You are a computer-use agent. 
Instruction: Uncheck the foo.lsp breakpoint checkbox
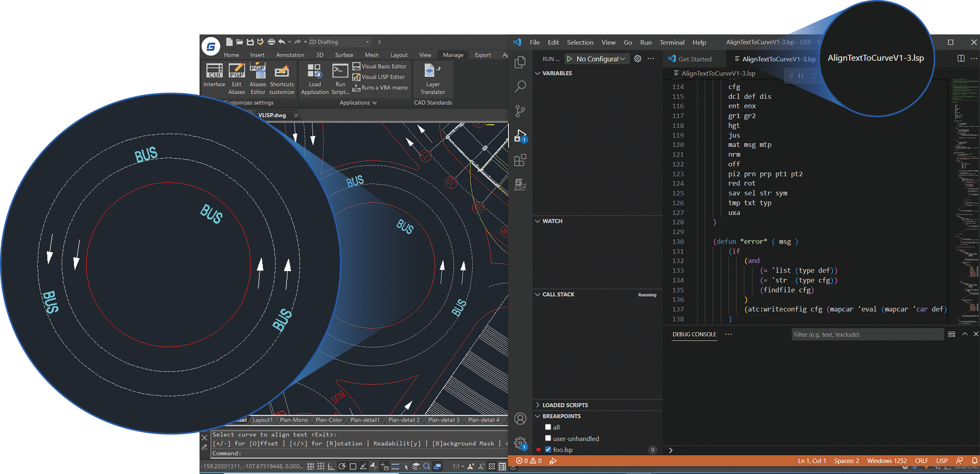pos(548,449)
